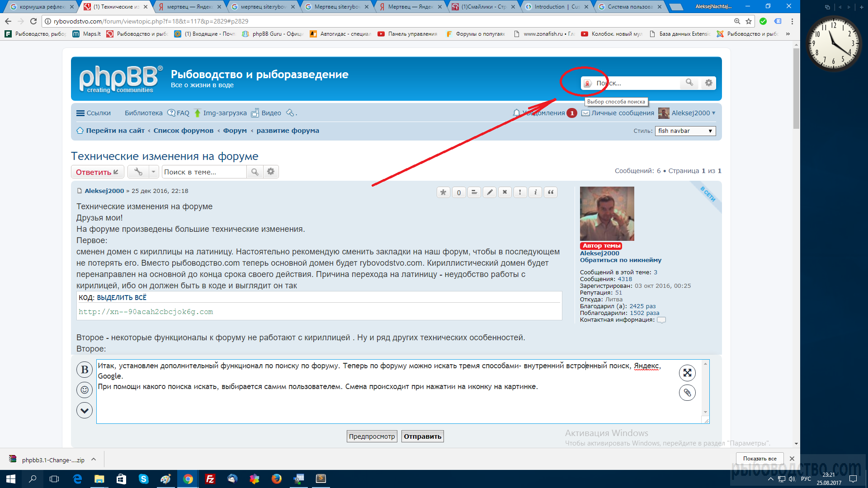Expand more editor options chevron button

tap(85, 410)
